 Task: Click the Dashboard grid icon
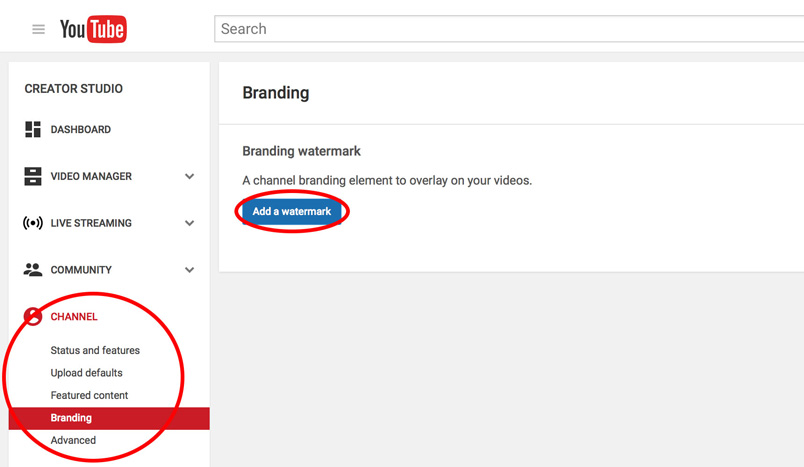[x=33, y=129]
